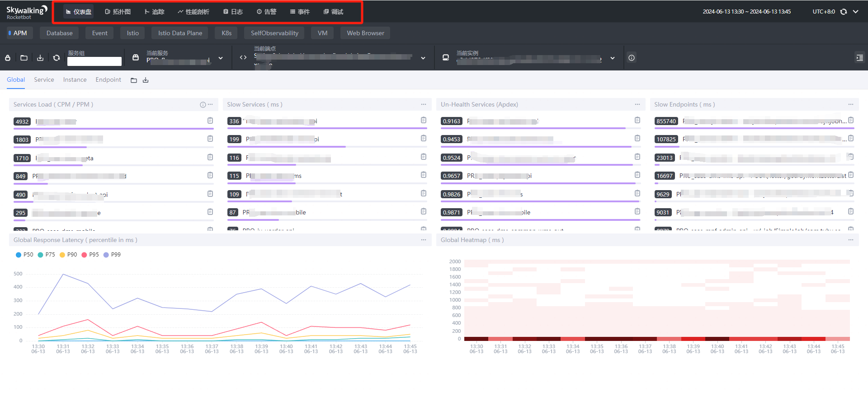Toggle the P95 legend series
This screenshot has width=868, height=415.
click(90, 255)
